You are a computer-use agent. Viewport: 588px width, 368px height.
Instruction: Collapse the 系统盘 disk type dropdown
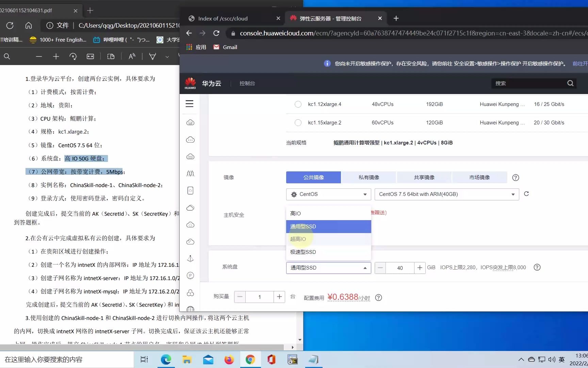click(x=328, y=268)
